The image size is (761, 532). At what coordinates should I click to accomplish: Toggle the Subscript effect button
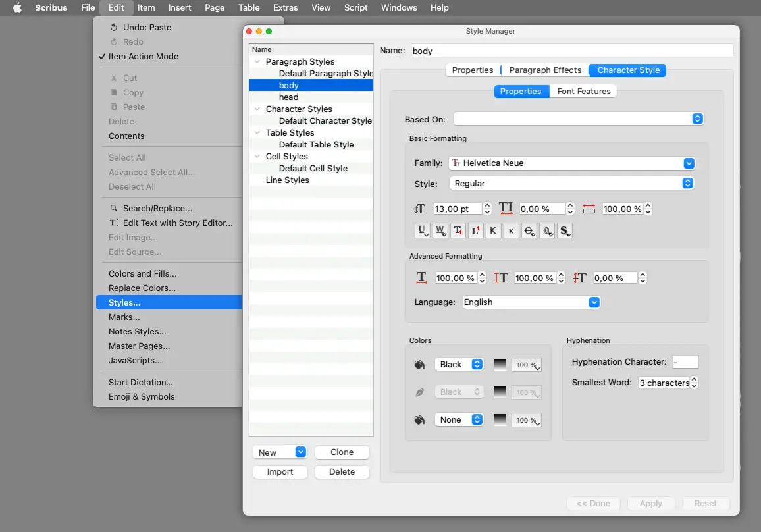[x=458, y=231]
